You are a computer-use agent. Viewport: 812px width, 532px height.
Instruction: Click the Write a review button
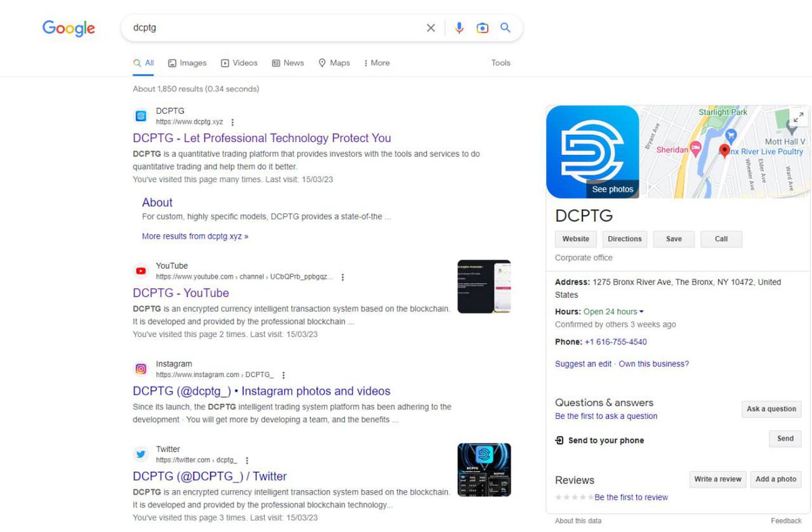(x=718, y=479)
